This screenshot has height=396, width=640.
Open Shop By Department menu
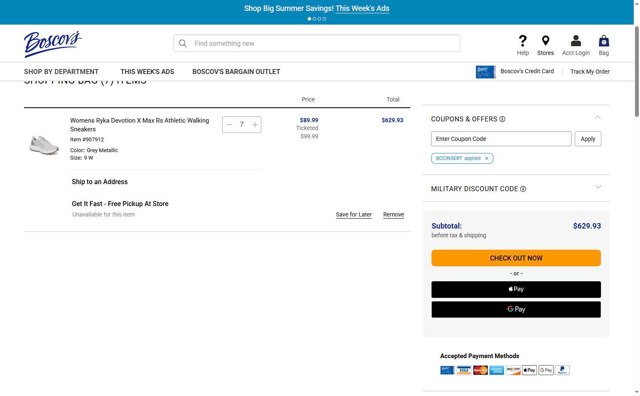coord(61,72)
